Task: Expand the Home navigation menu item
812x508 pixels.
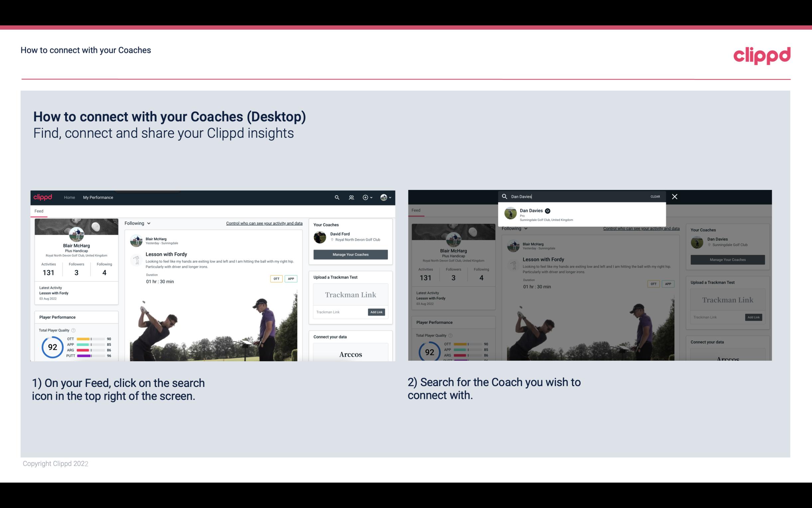Action: point(69,197)
